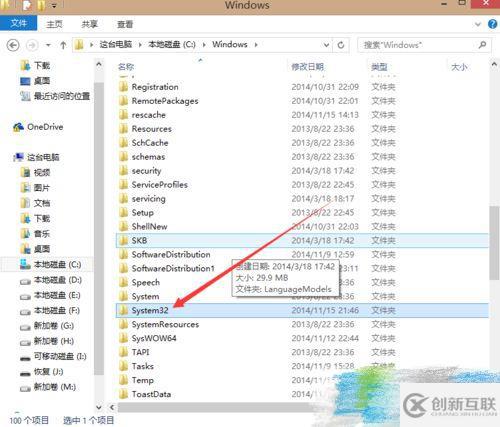This screenshot has height=427, width=500.
Task: Open the 文件 ribbon tab
Action: [x=19, y=23]
